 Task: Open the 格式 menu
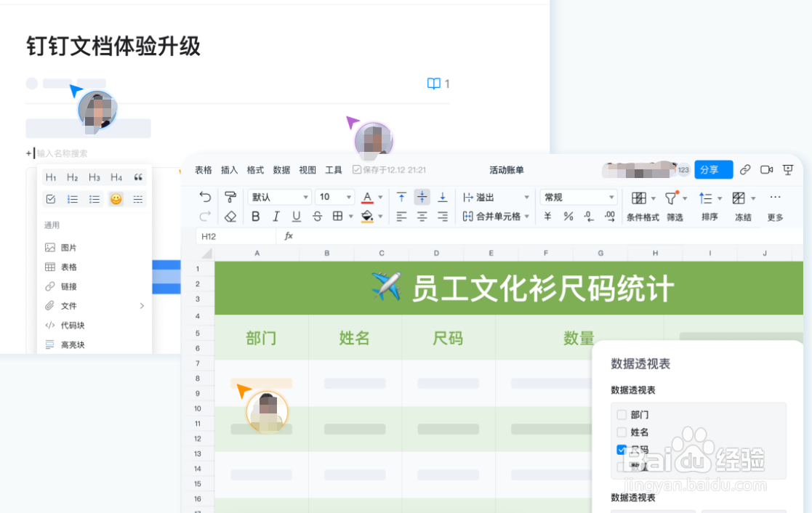[x=255, y=170]
